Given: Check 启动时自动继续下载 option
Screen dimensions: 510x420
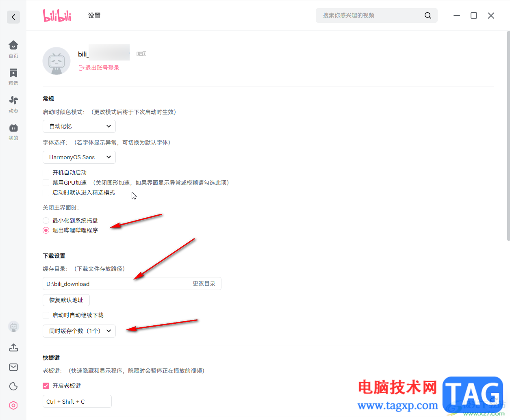Looking at the screenshot, I should coord(46,315).
